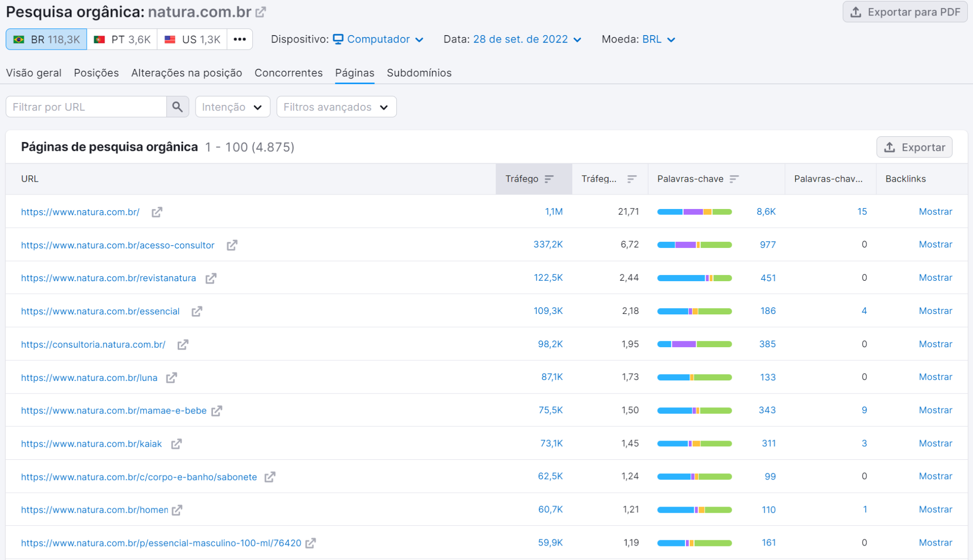Open the Moeda BRL dropdown
The width and height of the screenshot is (973, 560).
658,39
